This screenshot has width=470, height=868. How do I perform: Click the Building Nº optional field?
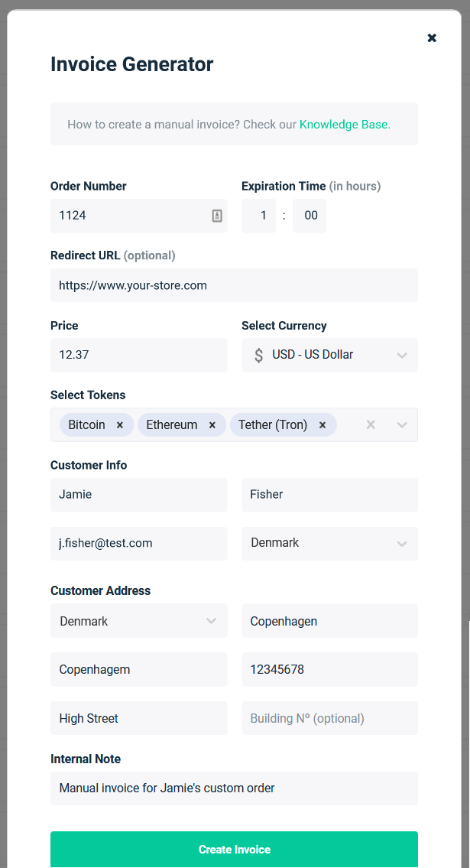(x=330, y=718)
